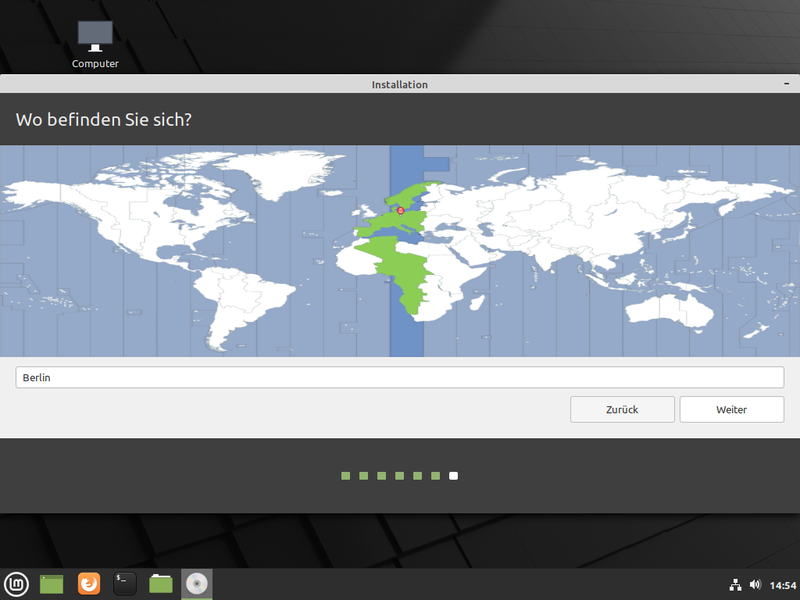Launch Firefox from the taskbar
Screen dimensions: 800x600
(88, 583)
